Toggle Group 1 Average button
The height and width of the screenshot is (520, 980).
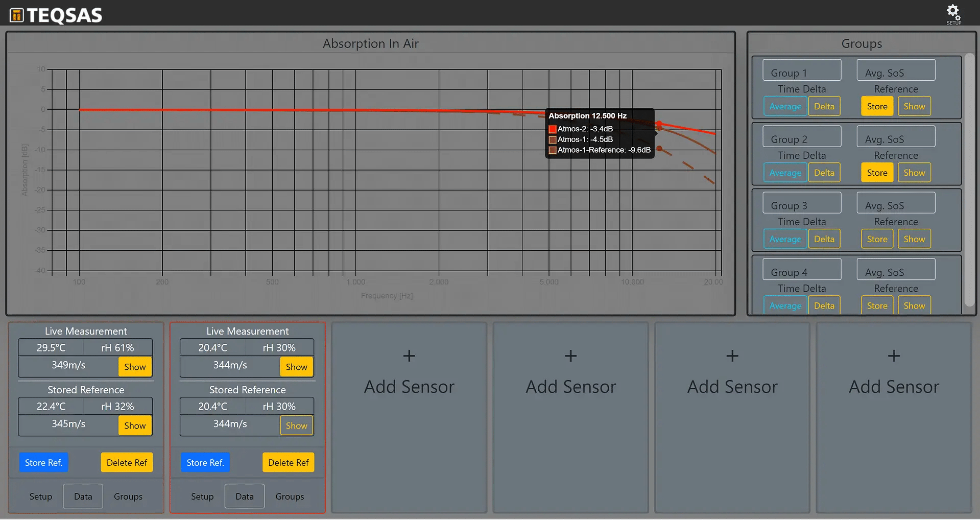[x=785, y=106]
